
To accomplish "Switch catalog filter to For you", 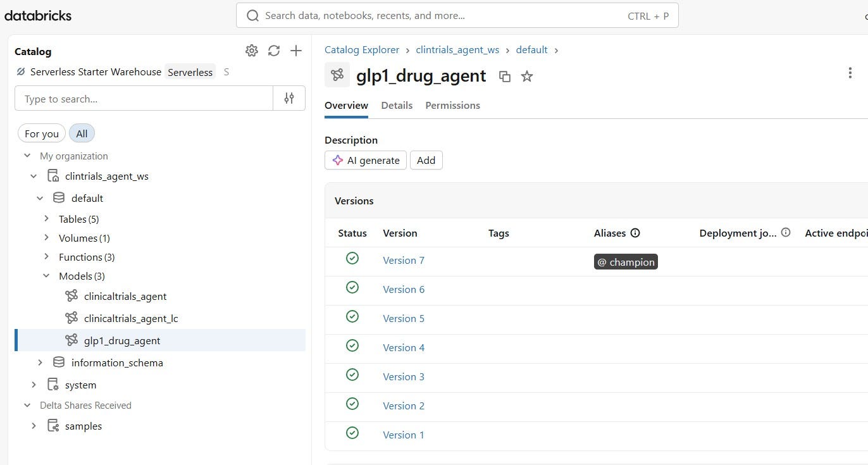I will pyautogui.click(x=42, y=133).
